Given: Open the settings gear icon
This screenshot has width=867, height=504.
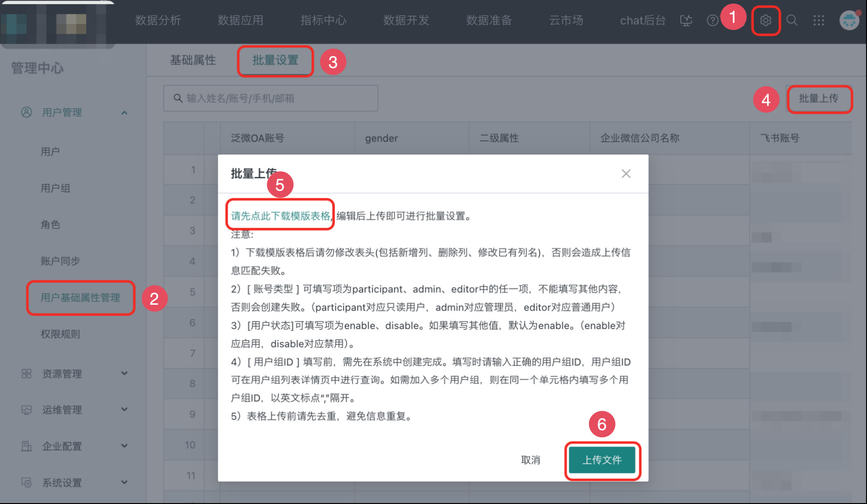Looking at the screenshot, I should [765, 21].
